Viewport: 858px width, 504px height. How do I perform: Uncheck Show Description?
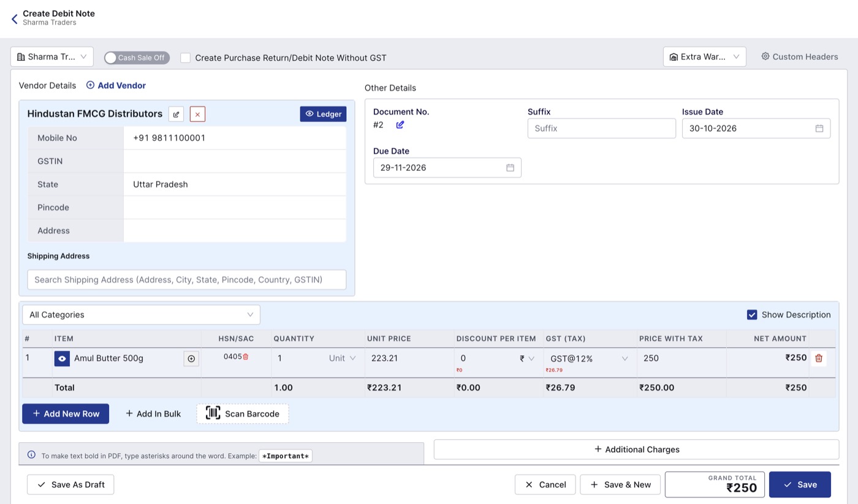pyautogui.click(x=752, y=315)
